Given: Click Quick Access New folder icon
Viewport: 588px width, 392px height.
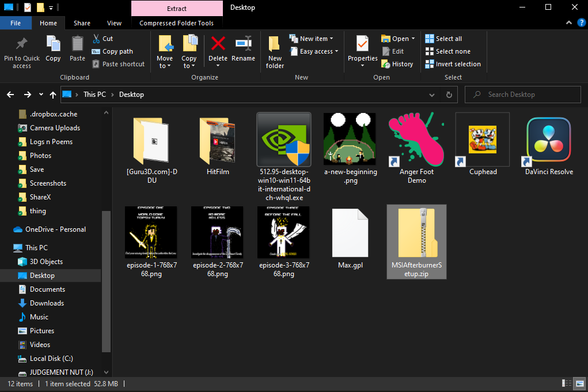Looking at the screenshot, I should click(40, 7).
